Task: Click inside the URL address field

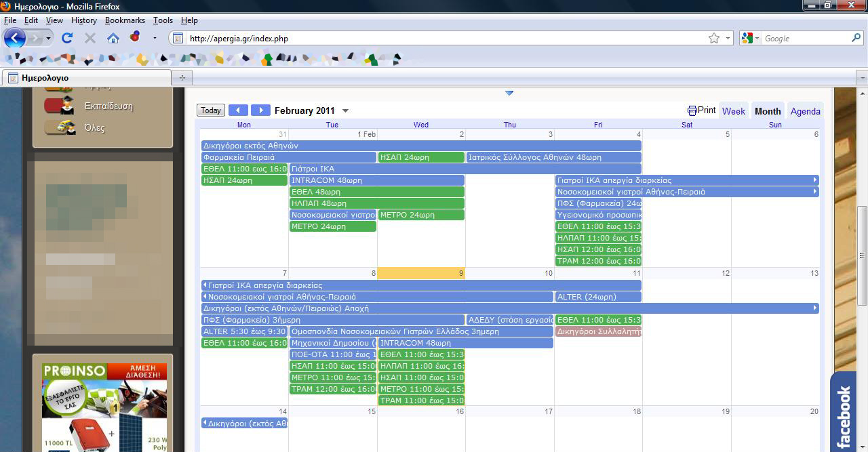Action: click(x=441, y=39)
